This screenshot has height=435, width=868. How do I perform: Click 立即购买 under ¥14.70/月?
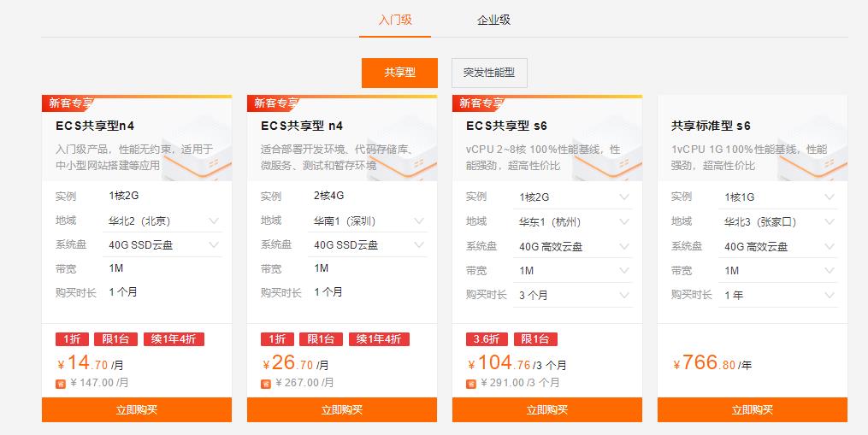pyautogui.click(x=137, y=409)
